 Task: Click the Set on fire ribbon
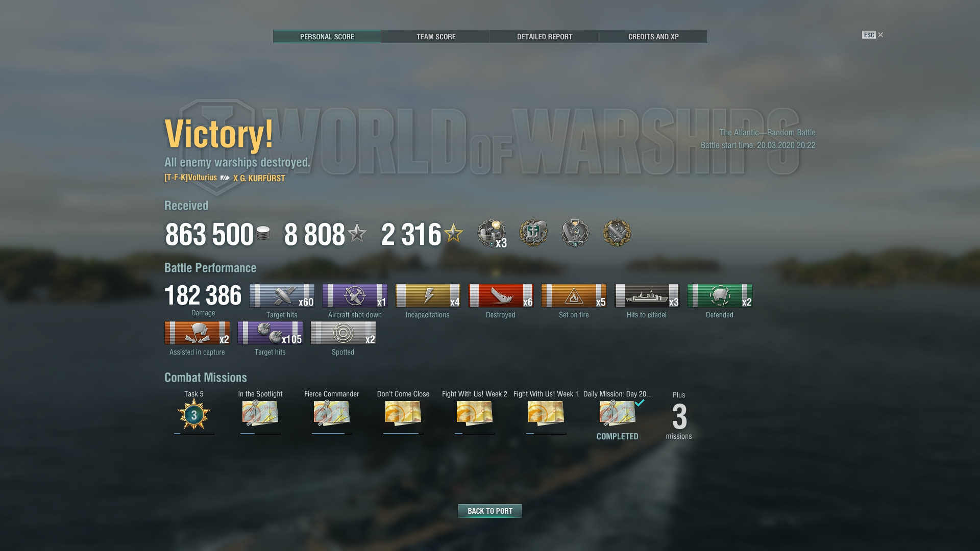click(x=574, y=296)
